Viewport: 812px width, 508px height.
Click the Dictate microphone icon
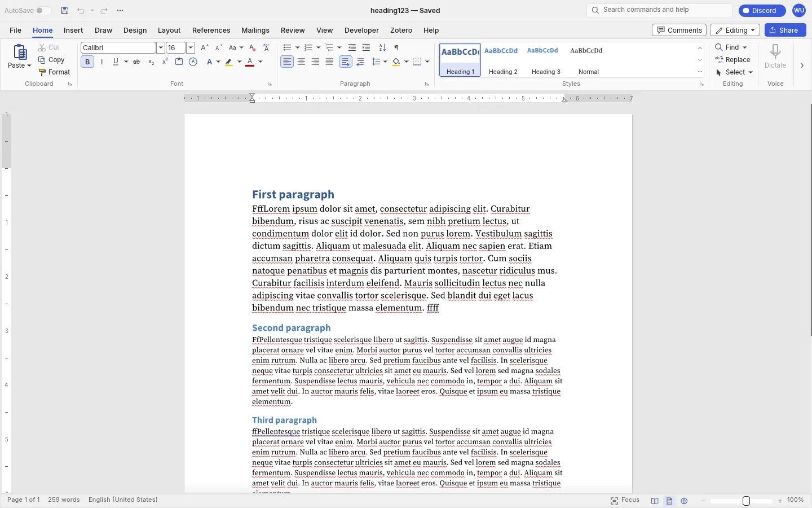[x=775, y=52]
